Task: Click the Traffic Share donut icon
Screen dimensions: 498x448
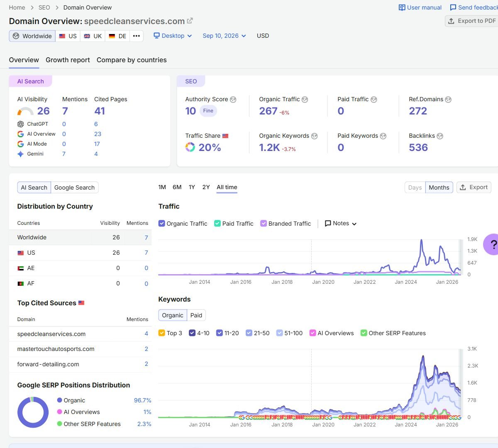Action: pyautogui.click(x=190, y=147)
